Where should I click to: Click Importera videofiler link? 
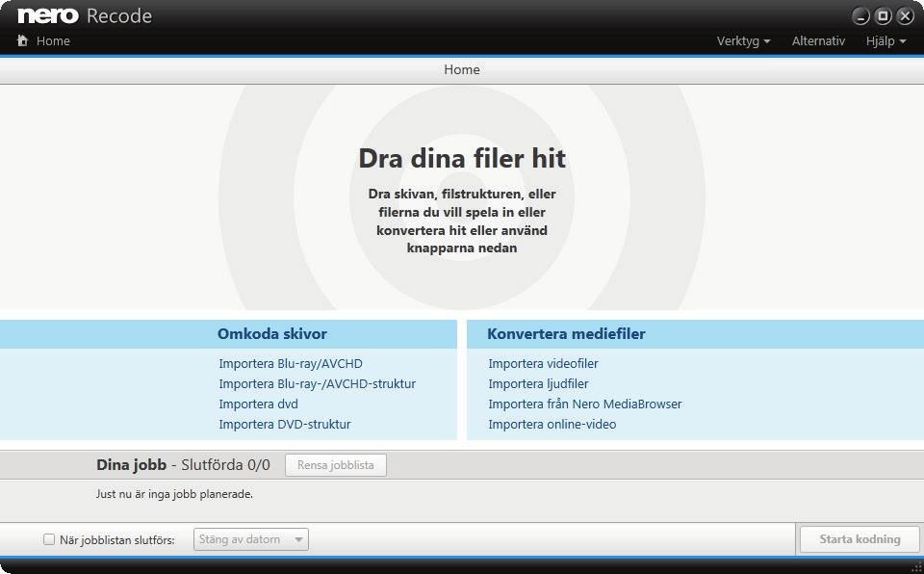543,363
